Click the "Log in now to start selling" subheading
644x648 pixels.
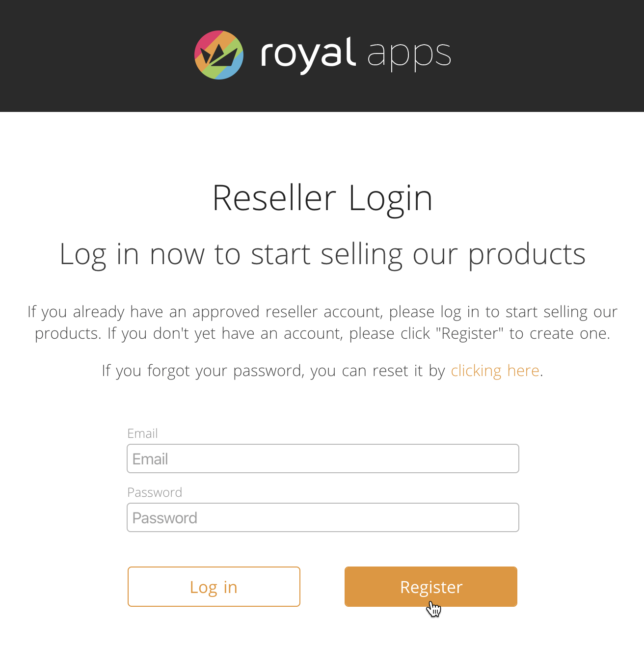[322, 255]
